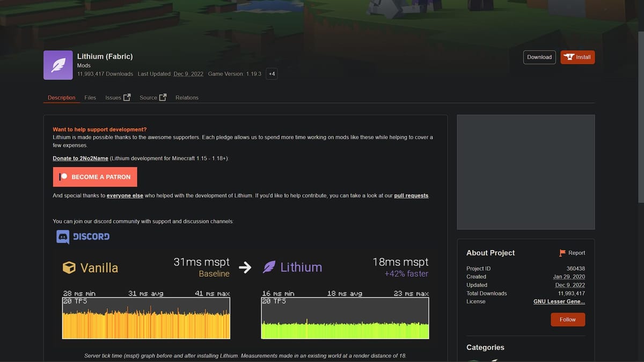Click the 28 ms min label
Viewport: 644px width, 362px height.
[x=79, y=293]
